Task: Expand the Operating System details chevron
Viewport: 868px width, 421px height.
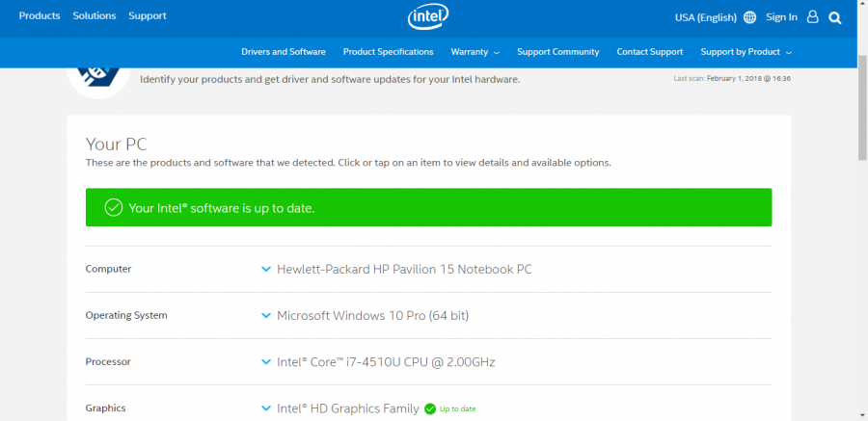Action: click(266, 315)
